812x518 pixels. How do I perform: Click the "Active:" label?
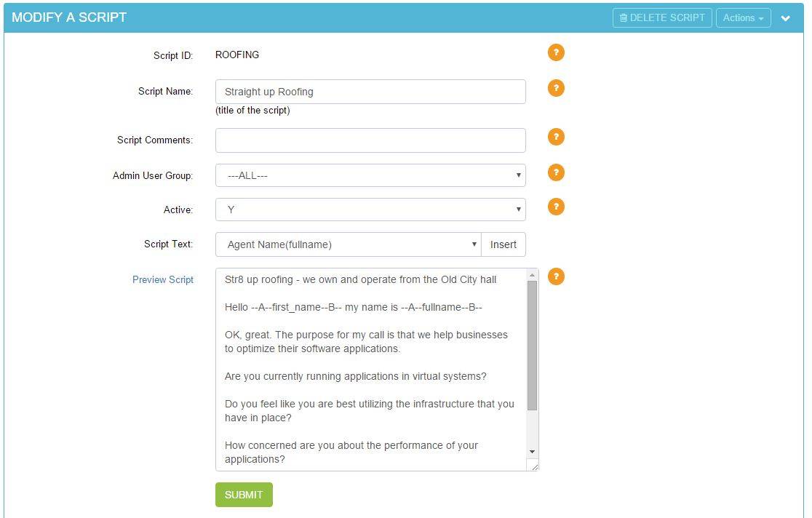pos(178,210)
